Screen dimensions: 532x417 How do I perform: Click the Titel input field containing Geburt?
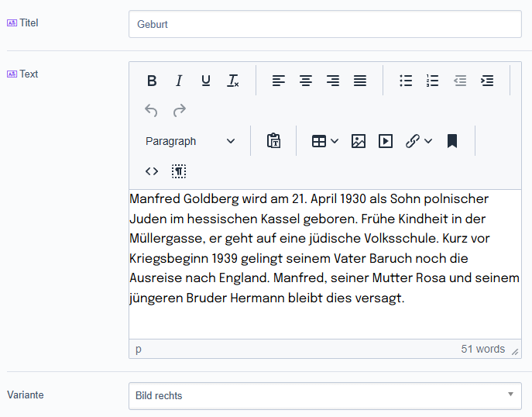[324, 24]
